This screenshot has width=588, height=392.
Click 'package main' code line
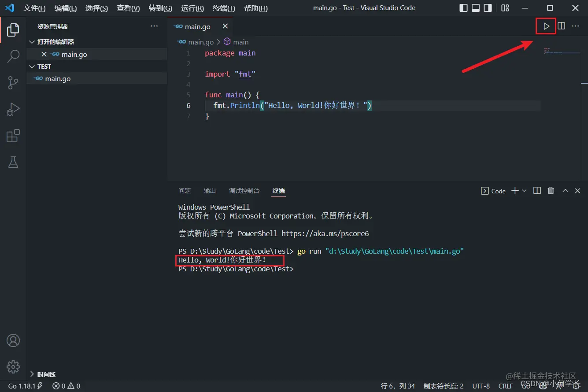coord(230,53)
